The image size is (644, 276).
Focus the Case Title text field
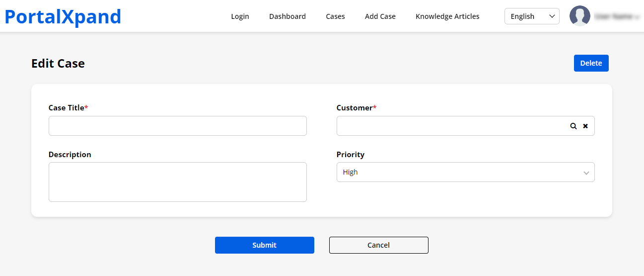pyautogui.click(x=177, y=126)
